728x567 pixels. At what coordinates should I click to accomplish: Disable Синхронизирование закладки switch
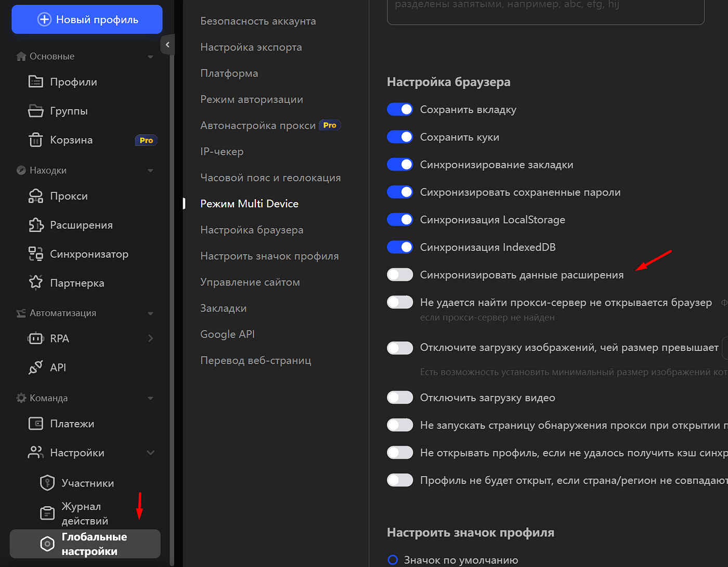(x=400, y=164)
